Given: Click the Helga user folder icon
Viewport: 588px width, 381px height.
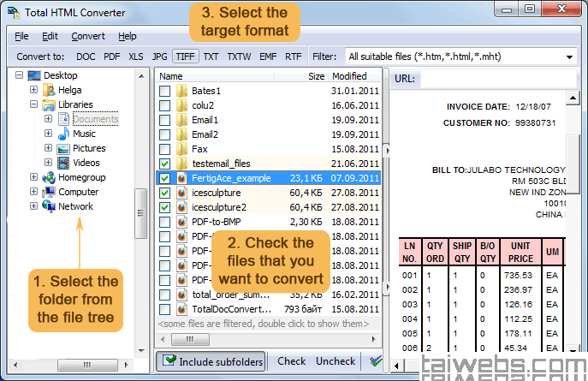Looking at the screenshot, I should click(x=49, y=90).
